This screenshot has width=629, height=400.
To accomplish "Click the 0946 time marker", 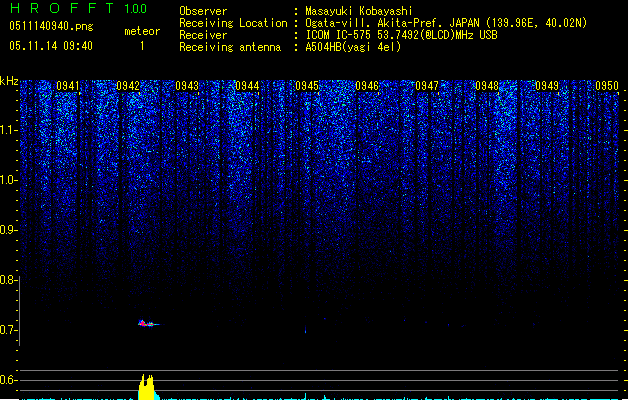I will tap(367, 86).
